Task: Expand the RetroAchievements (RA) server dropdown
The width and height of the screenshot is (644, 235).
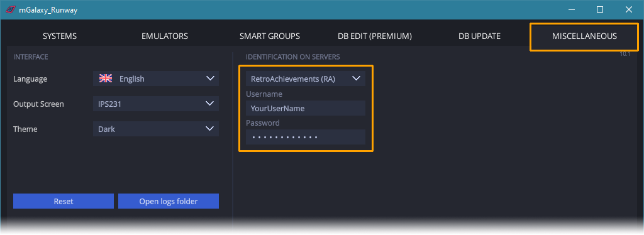Action: 306,79
